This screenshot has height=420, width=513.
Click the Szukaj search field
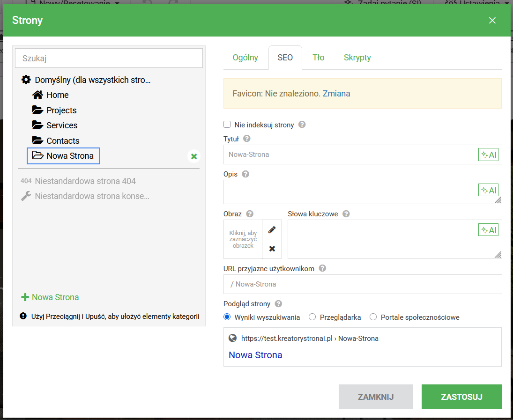tap(109, 59)
